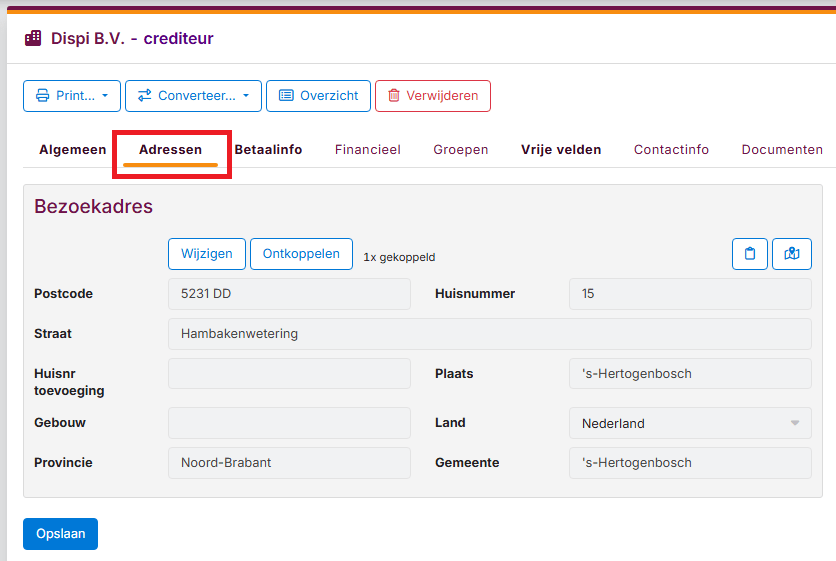Open the Land dropdown showing Nederland

pos(690,423)
